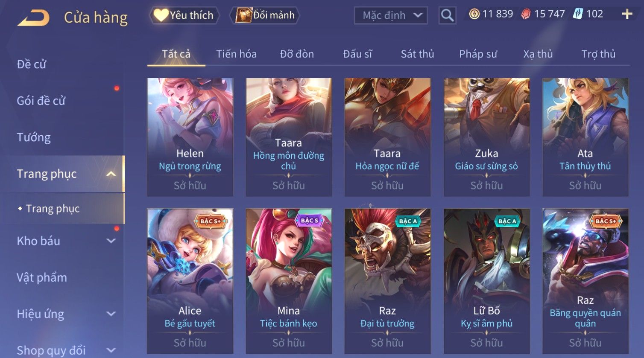Viewport: 644px width, 358px height.
Task: Tap the blue voucher currency icon
Action: coord(578,14)
